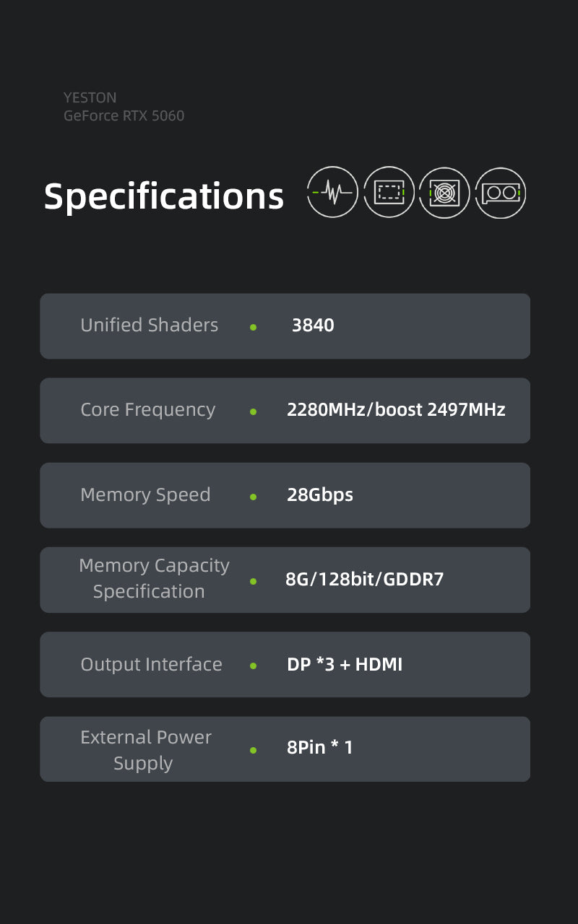578x924 pixels.
Task: Click green dot beside Memory Speed
Action: [253, 497]
